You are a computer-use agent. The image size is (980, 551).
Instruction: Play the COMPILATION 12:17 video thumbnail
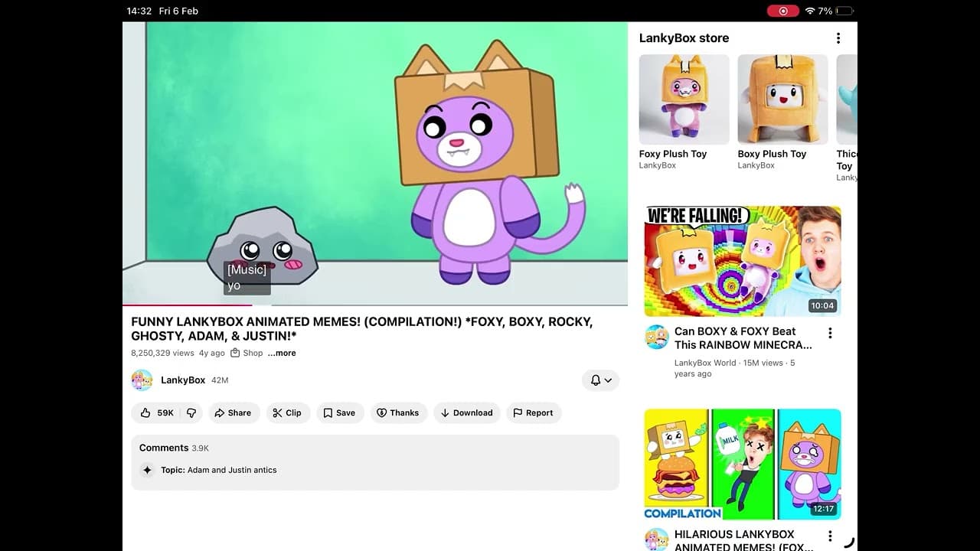click(x=743, y=465)
